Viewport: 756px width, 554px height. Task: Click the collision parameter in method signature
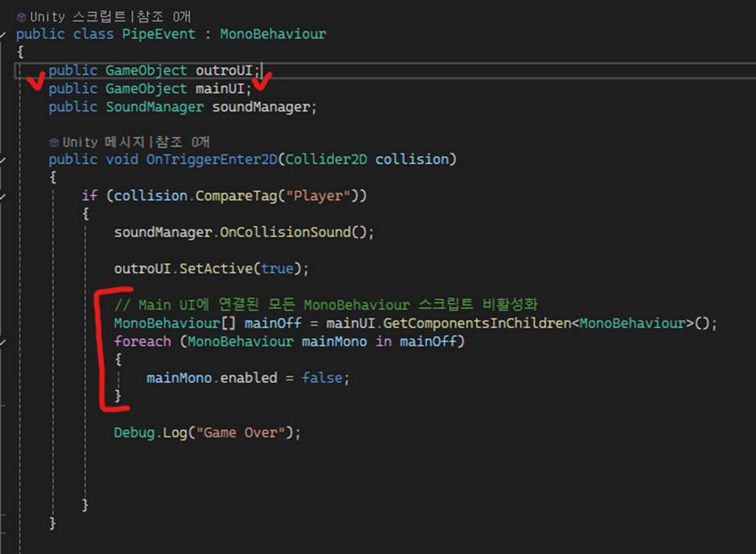coord(413,159)
